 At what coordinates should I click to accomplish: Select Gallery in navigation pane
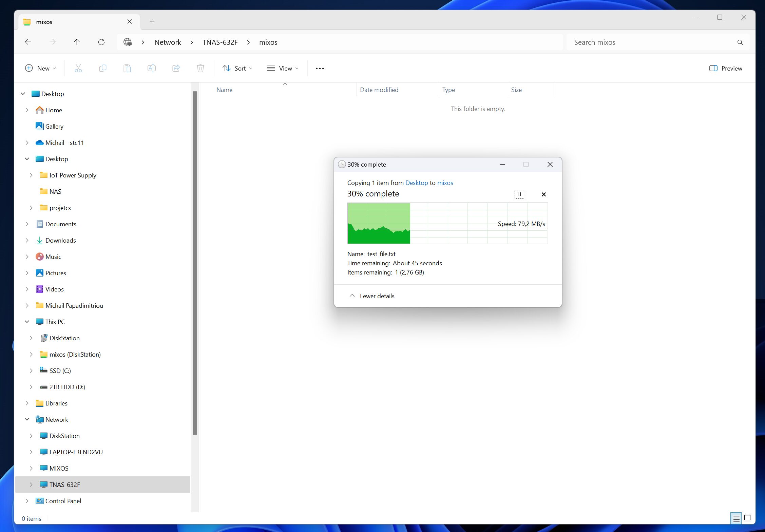coord(54,127)
